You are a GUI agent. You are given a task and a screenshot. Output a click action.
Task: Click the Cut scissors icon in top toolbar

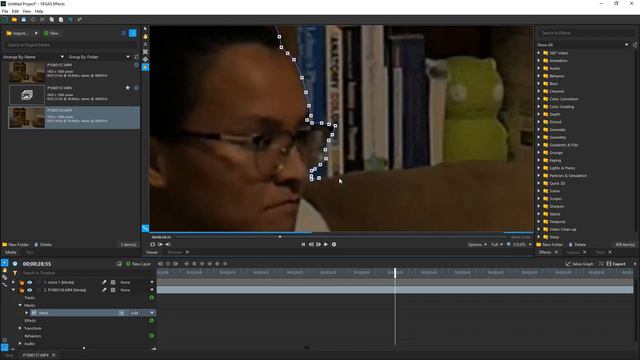coord(42,20)
